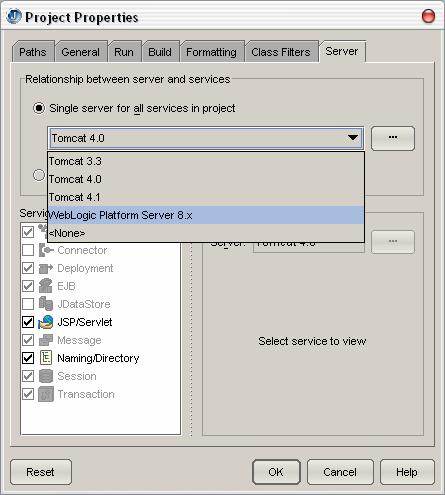The image size is (445, 495).
Task: Open the Formatting tab
Action: click(x=211, y=52)
